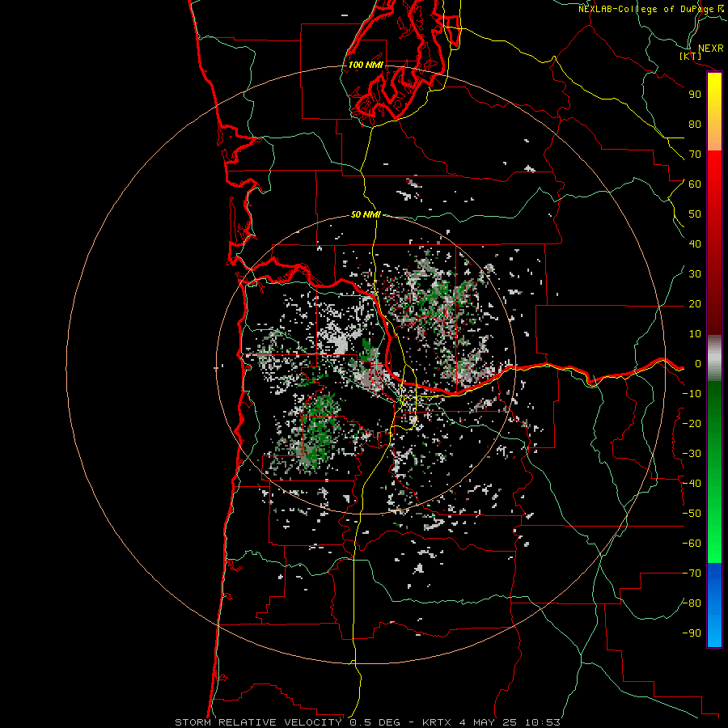Click the [KT] units label
728x728 pixels.
click(691, 56)
